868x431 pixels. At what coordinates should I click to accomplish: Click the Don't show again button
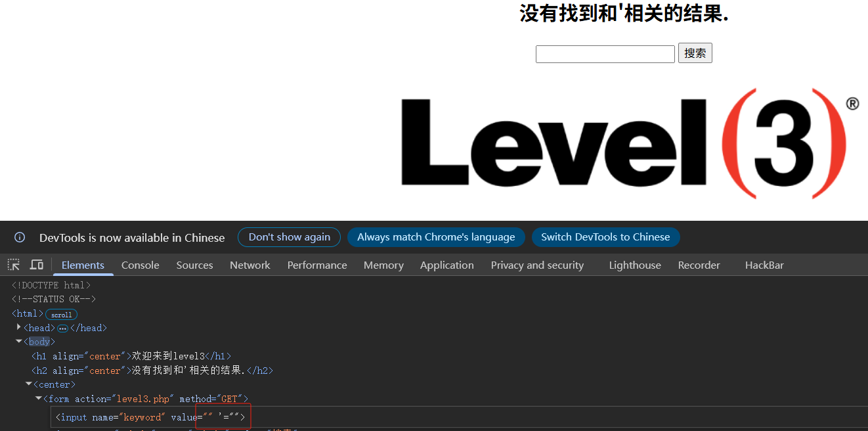coord(290,237)
